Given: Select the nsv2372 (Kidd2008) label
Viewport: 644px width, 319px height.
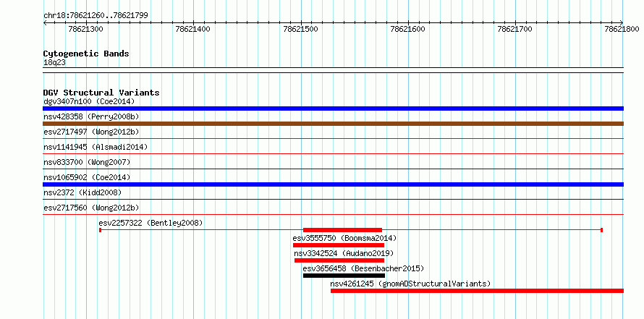Looking at the screenshot, I should [82, 192].
